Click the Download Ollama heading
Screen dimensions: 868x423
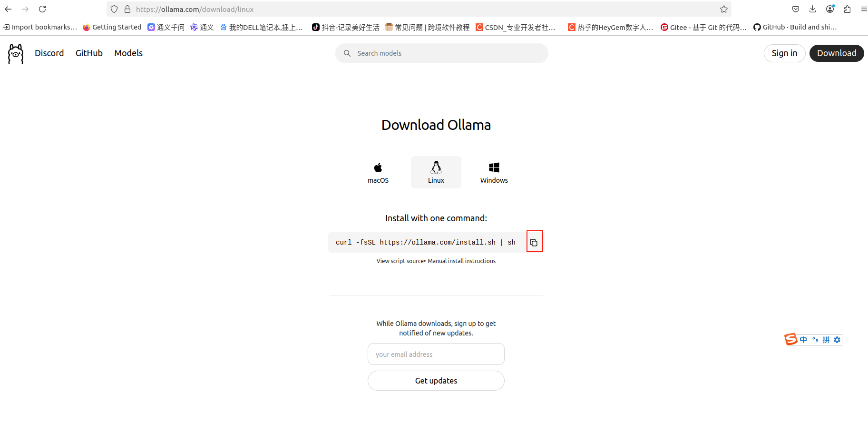click(436, 125)
